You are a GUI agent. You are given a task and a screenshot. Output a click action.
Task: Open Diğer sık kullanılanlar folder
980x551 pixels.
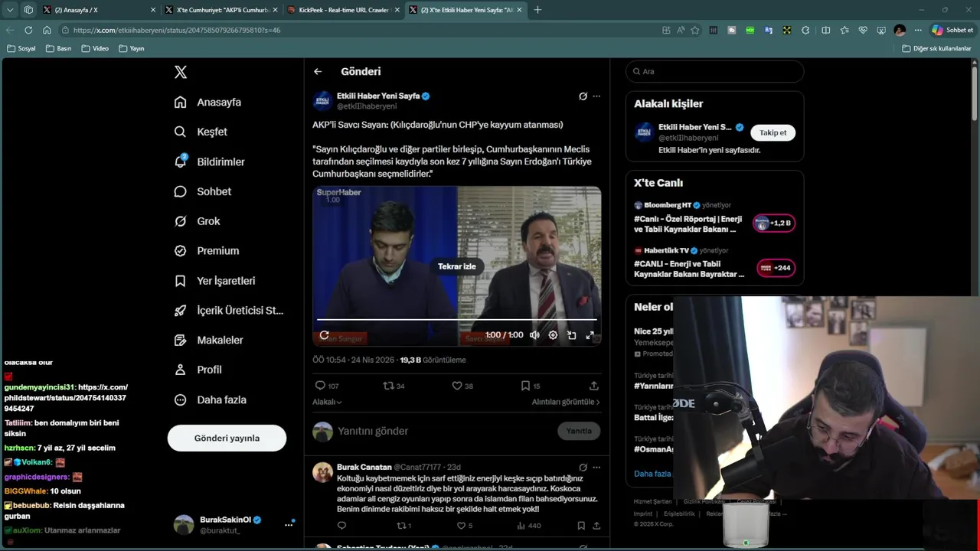coord(936,48)
